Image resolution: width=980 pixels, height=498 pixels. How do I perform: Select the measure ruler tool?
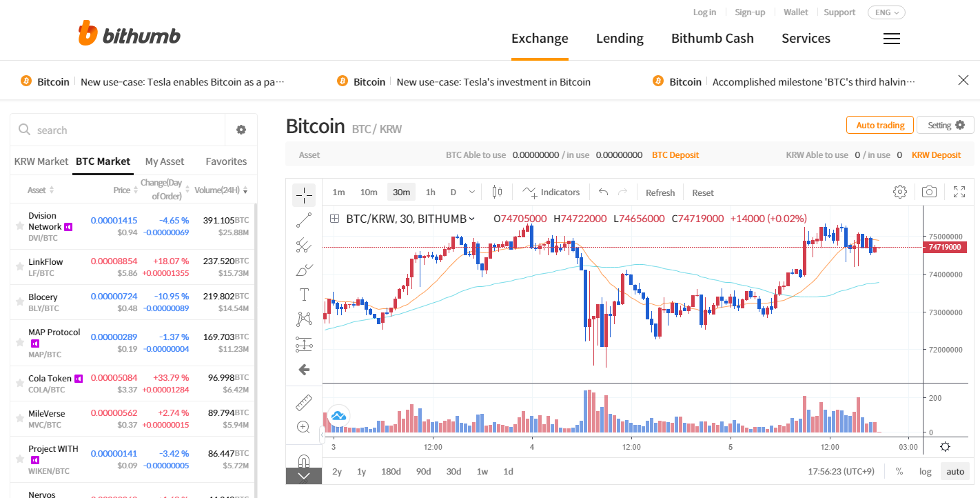[304, 402]
